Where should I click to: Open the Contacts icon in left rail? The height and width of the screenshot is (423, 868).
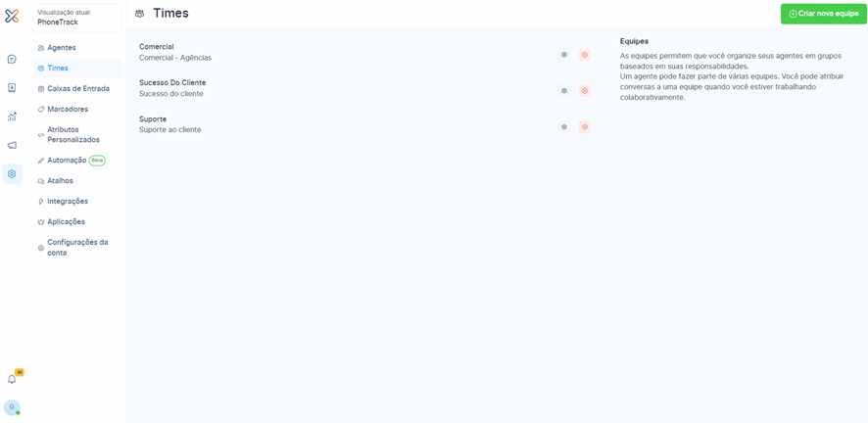[12, 88]
